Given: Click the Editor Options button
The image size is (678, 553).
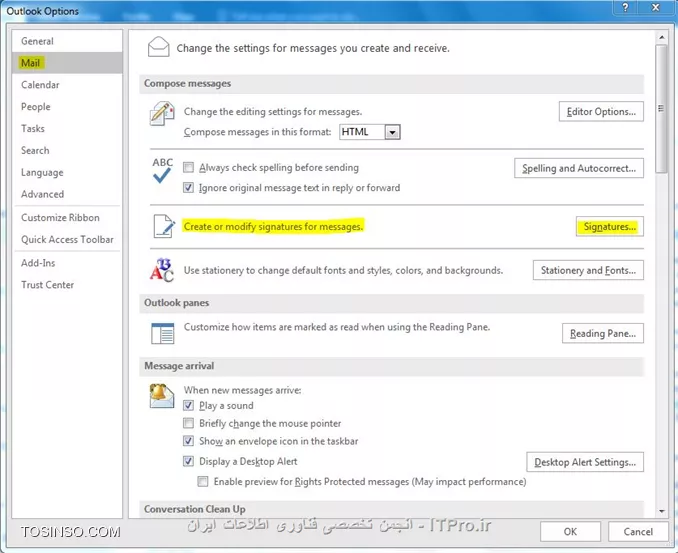Looking at the screenshot, I should [601, 112].
